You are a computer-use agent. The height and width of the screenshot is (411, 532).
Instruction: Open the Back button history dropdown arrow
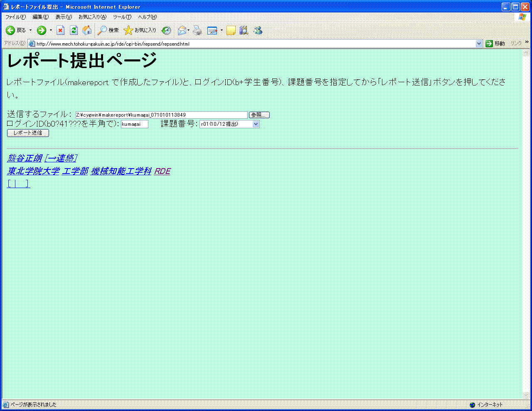[30, 30]
